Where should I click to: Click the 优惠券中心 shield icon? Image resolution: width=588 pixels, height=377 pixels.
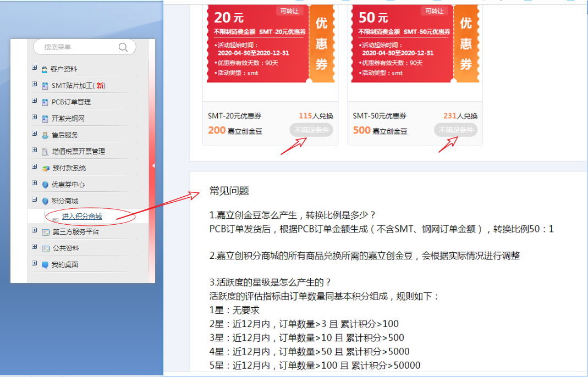point(45,185)
